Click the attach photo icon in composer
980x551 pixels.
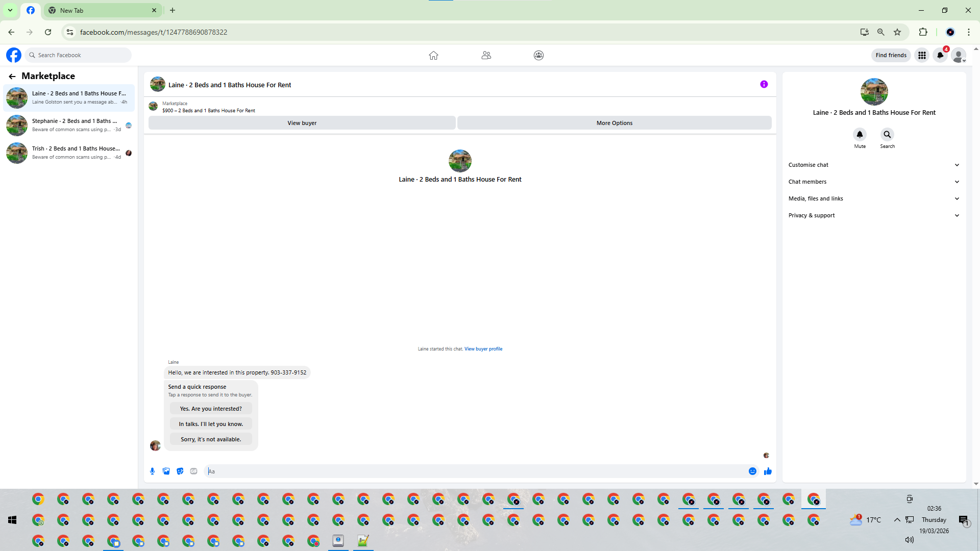(166, 471)
